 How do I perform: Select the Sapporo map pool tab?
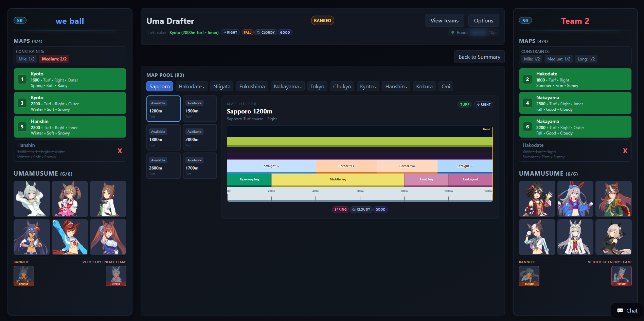[x=160, y=86]
